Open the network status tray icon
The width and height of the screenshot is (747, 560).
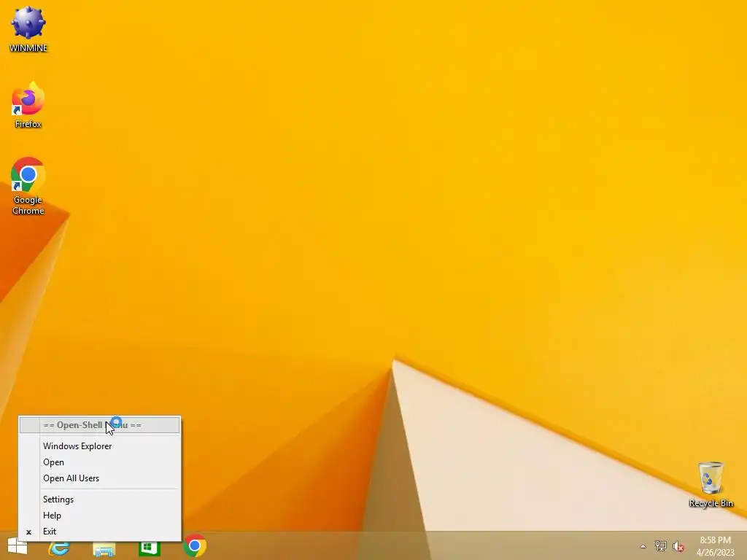[x=660, y=545]
